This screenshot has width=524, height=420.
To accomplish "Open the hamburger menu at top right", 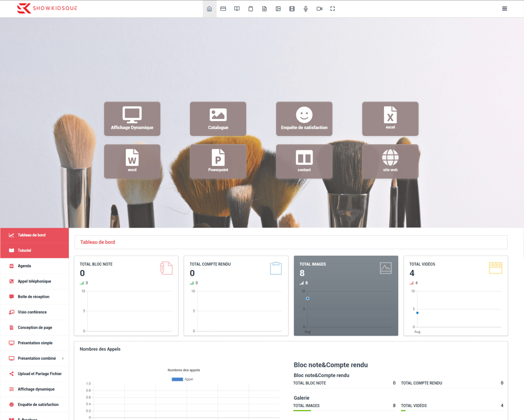I will (504, 9).
